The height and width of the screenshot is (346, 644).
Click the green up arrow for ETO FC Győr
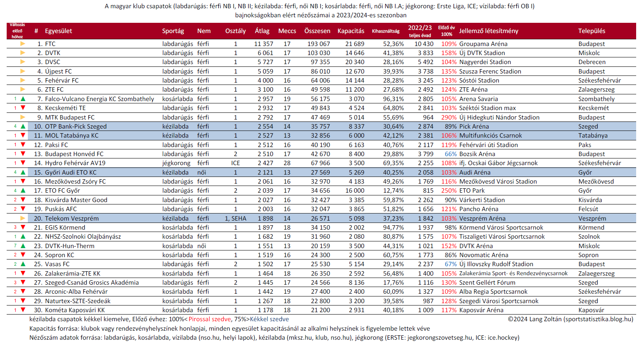(x=23, y=190)
